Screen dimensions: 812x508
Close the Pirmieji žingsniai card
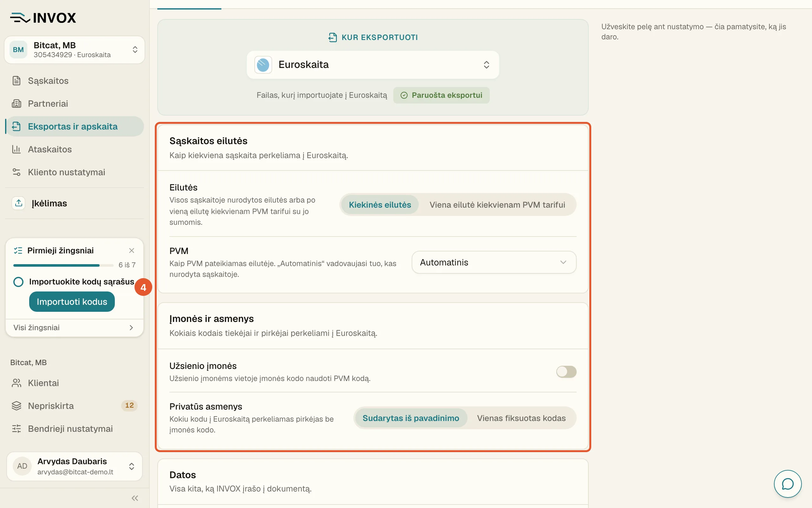tap(132, 250)
